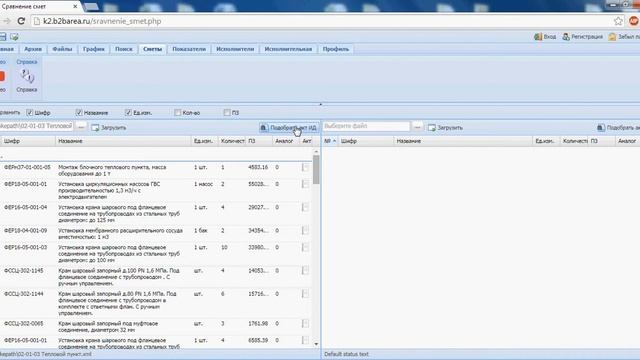This screenshot has height=360, width=640.
Task: Click the Справка label under help icon
Action: (27, 89)
